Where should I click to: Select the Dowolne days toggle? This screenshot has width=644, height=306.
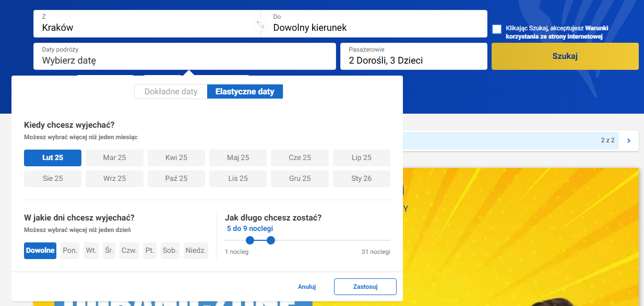(x=40, y=251)
